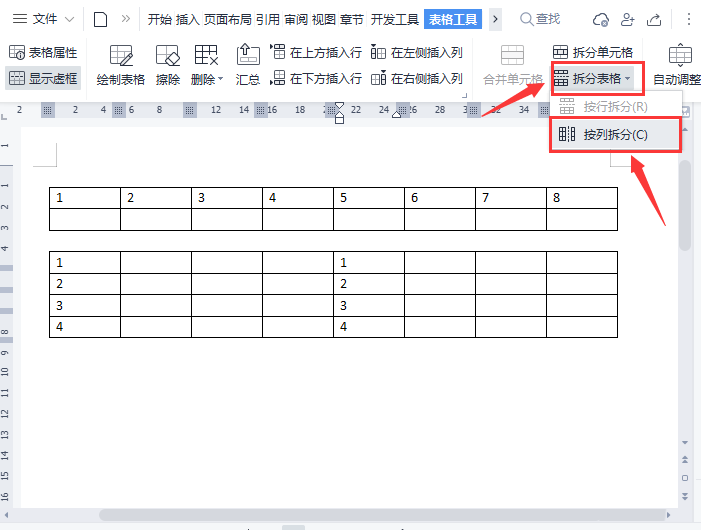Screen dimensions: 701x530
Task: Click 在下方插入行
Action: click(x=316, y=79)
